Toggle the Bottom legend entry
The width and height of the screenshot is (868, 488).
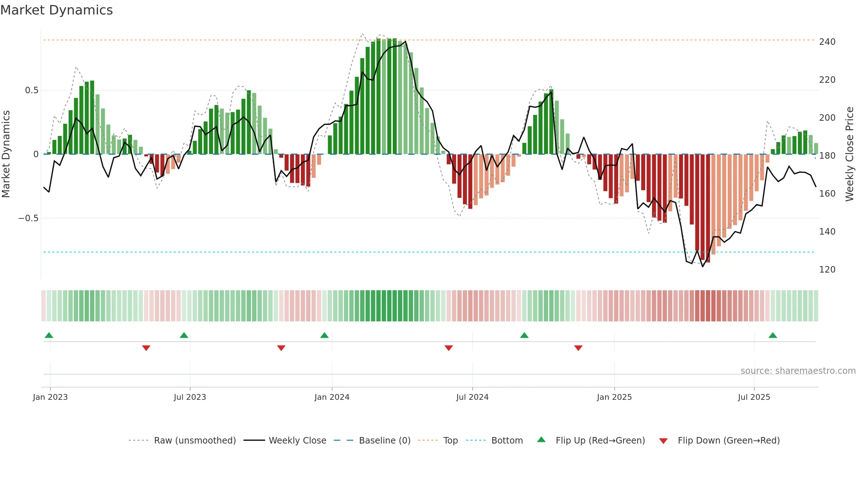tap(494, 440)
